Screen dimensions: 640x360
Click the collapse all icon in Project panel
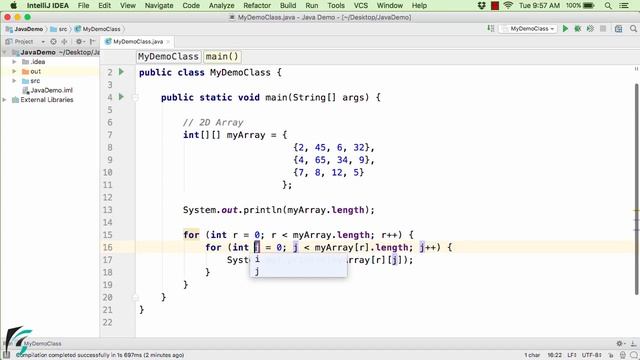[x=64, y=42]
